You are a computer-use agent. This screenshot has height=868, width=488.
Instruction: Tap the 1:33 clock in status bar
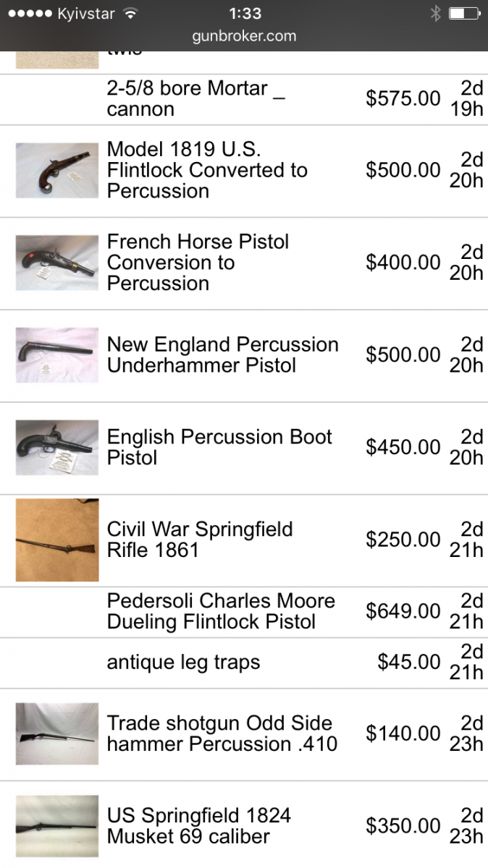(244, 14)
